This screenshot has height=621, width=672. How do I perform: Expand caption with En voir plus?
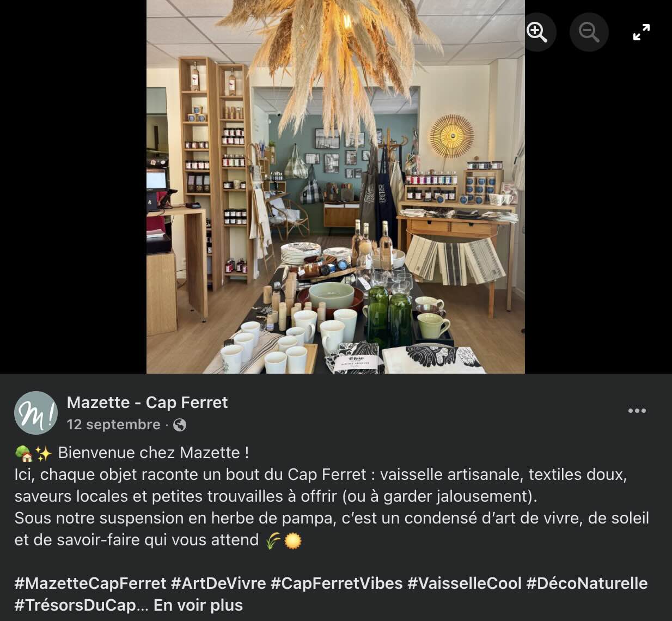pyautogui.click(x=198, y=605)
